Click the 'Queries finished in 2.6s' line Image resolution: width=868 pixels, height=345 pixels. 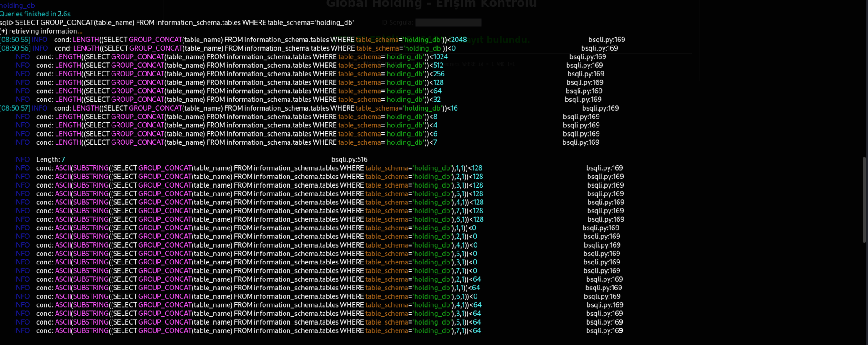pyautogui.click(x=35, y=14)
